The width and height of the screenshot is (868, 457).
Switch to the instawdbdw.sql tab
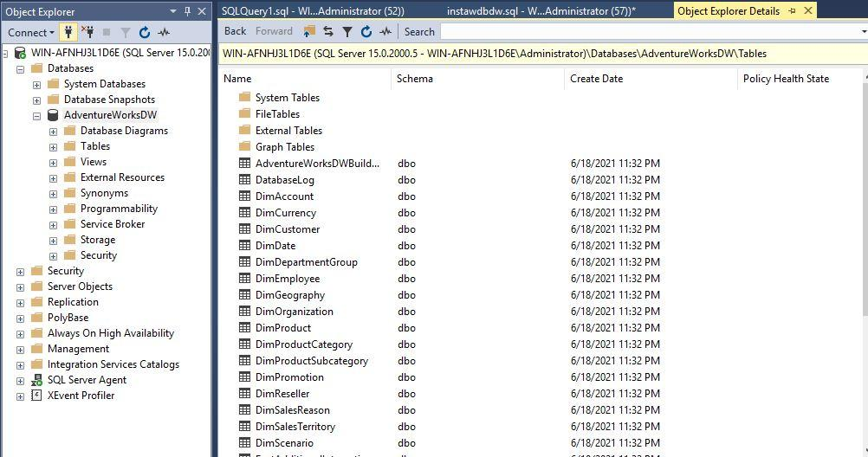(541, 11)
